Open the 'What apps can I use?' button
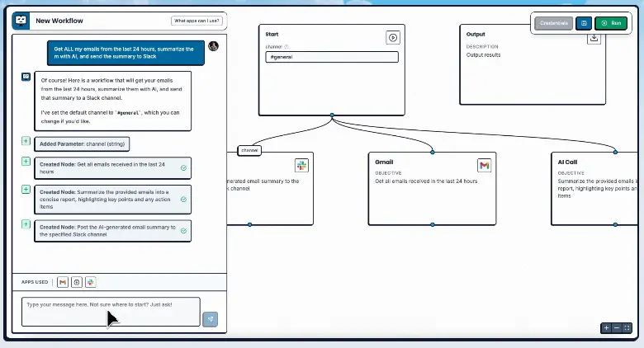Image resolution: width=644 pixels, height=348 pixels. [x=197, y=21]
